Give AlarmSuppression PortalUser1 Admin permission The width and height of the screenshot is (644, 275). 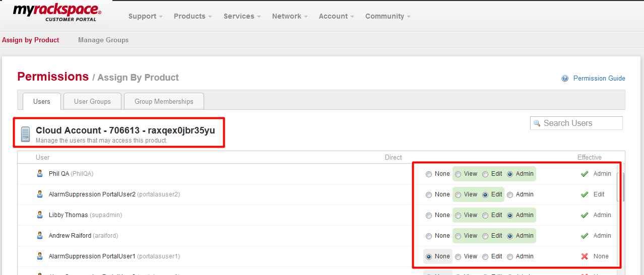tap(510, 257)
